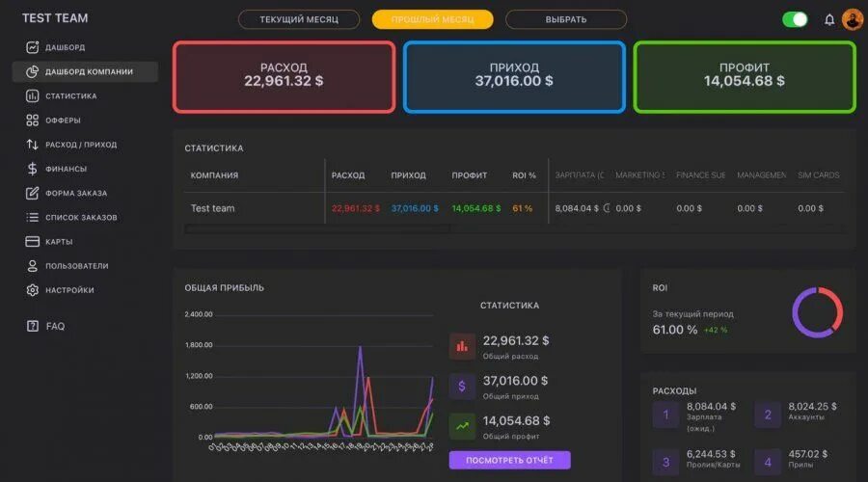Click expense badge number 1 Зарплата
This screenshot has height=482, width=868.
665,415
